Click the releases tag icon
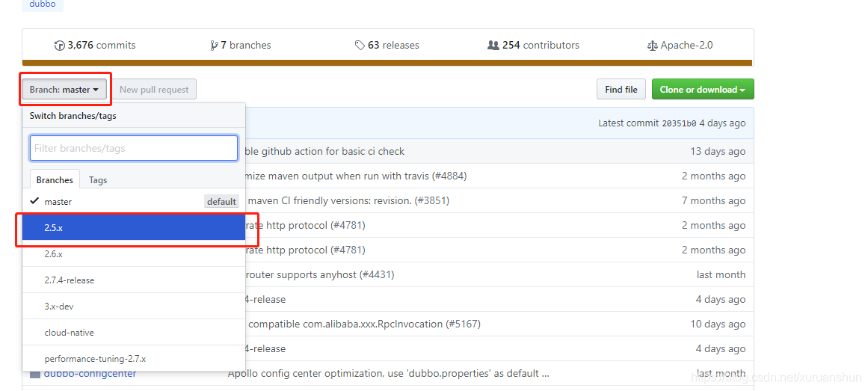This screenshot has width=868, height=391. click(360, 46)
